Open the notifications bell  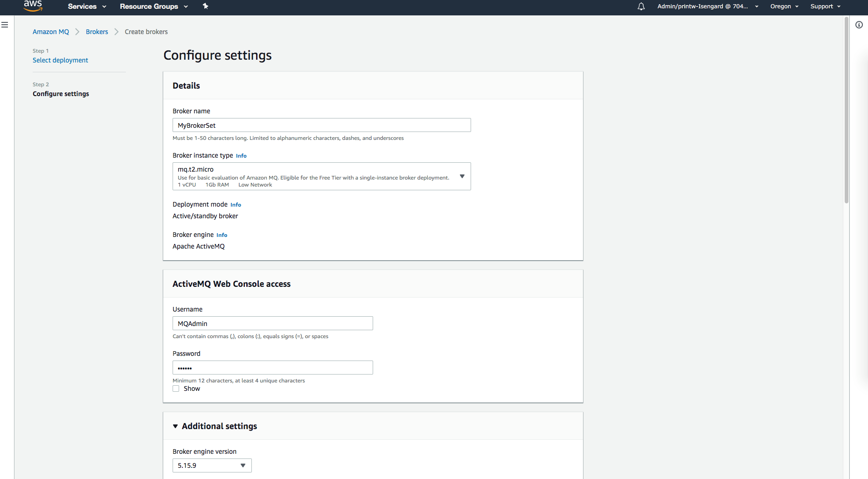click(641, 7)
